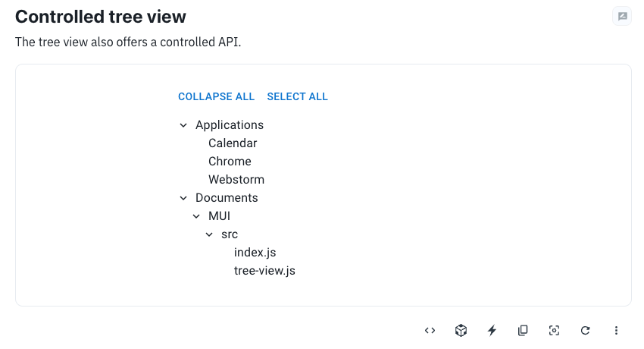Open the feedback icon beside the heading
Image resolution: width=644 pixels, height=349 pixels.
point(622,17)
